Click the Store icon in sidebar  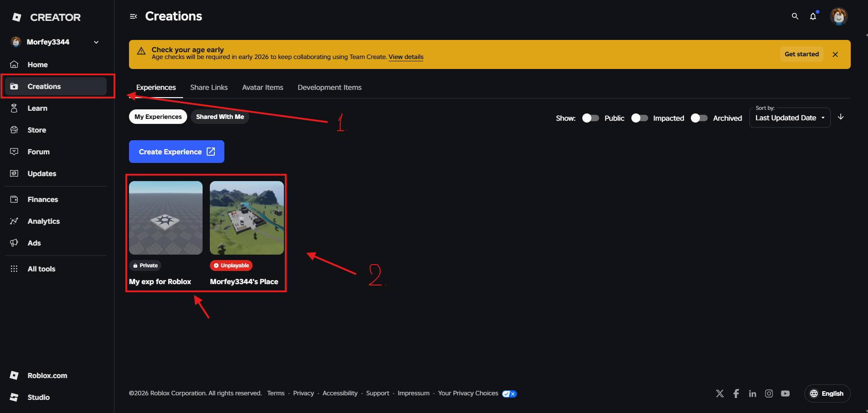point(15,130)
